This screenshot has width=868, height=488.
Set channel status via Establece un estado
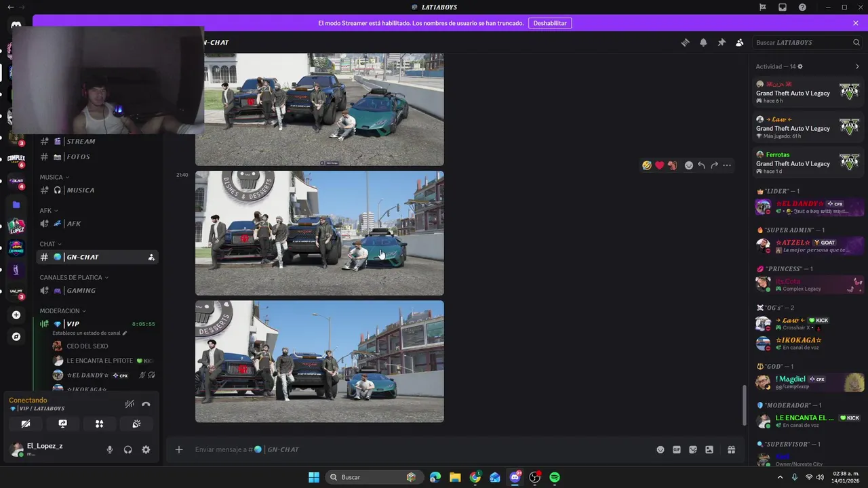90,333
